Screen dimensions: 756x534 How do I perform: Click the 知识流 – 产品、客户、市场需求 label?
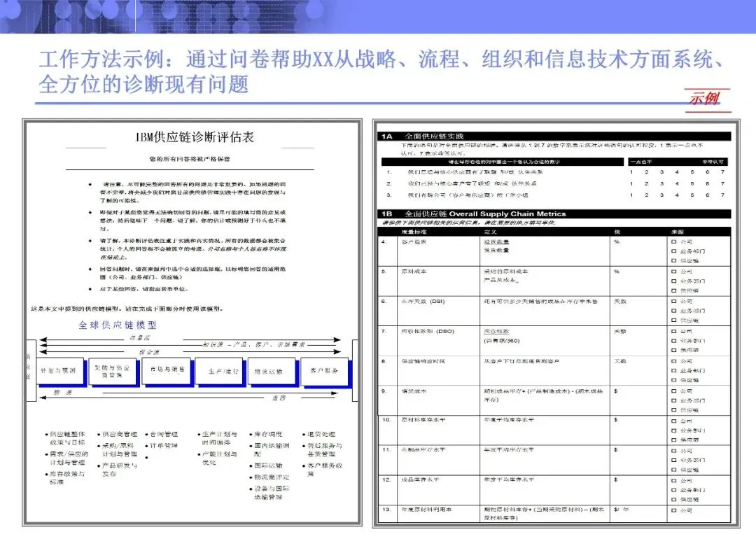tap(253, 344)
